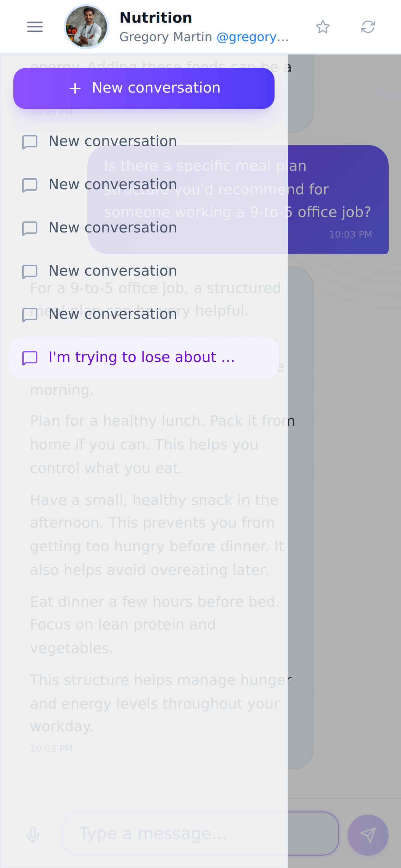Screen dimensions: 401x868
Task: Open the @gregory… profile link
Action: [x=253, y=37]
